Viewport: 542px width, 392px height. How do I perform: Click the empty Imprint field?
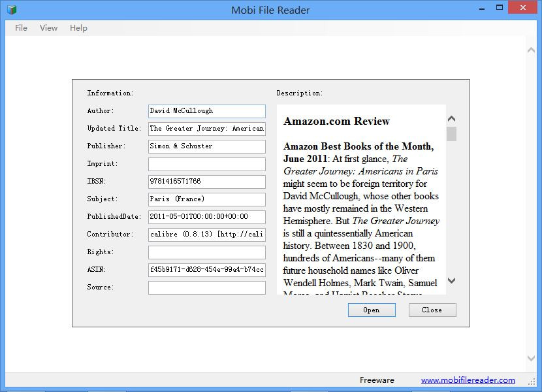[x=207, y=164]
